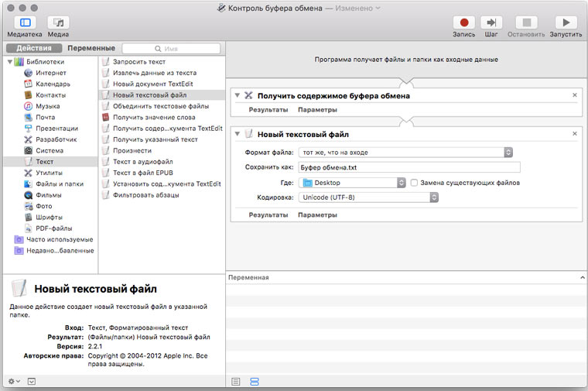Collapse the Получить содержимое буфера обмена step
Viewport: 588px width, 391px height.
click(x=237, y=95)
